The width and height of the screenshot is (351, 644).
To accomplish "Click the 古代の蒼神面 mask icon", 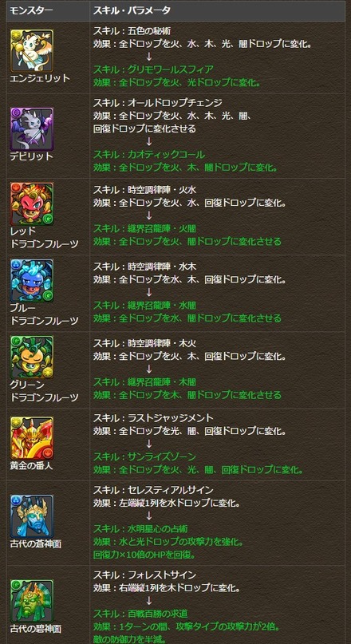I will [32, 516].
